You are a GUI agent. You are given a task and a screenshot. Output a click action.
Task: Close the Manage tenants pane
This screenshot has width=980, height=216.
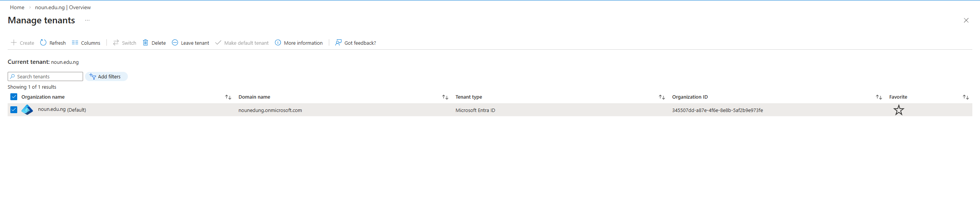tap(966, 20)
